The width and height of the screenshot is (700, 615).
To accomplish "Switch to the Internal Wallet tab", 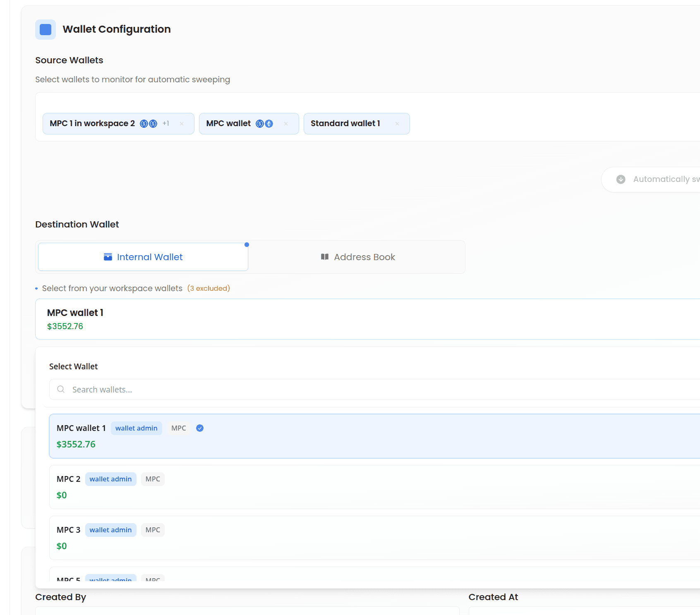I will coord(143,257).
